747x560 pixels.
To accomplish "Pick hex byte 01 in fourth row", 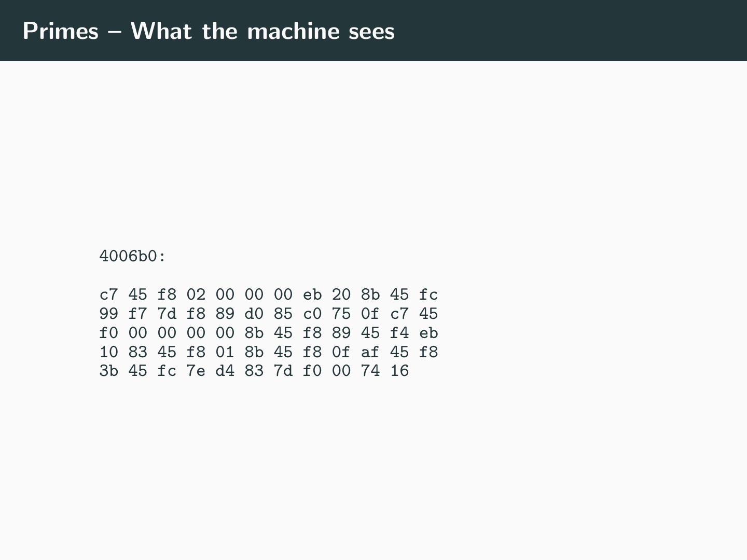I will pyautogui.click(x=225, y=352).
